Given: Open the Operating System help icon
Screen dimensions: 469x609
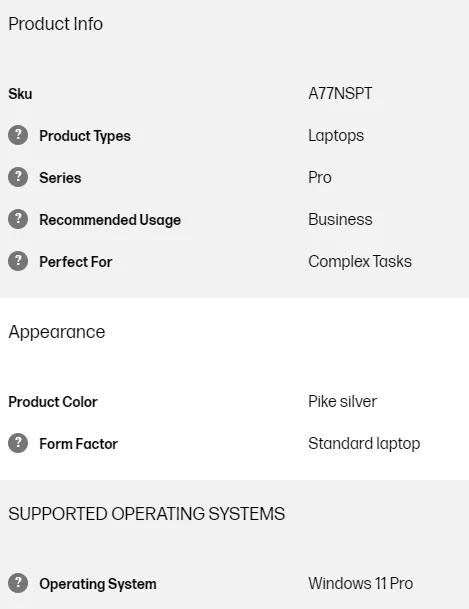Looking at the screenshot, I should coord(18,583).
